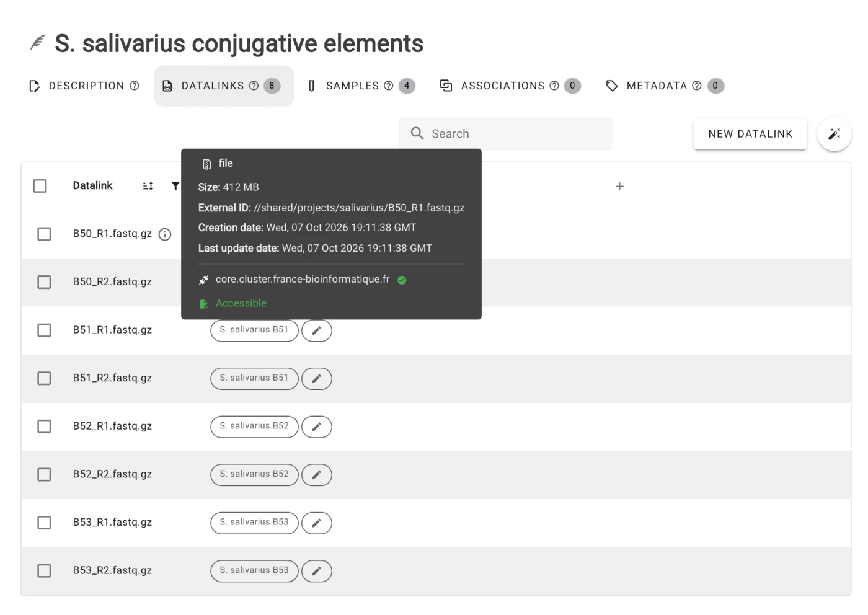Image resolution: width=868 pixels, height=615 pixels.
Task: Click the help icon beside METADATA
Action: [697, 86]
